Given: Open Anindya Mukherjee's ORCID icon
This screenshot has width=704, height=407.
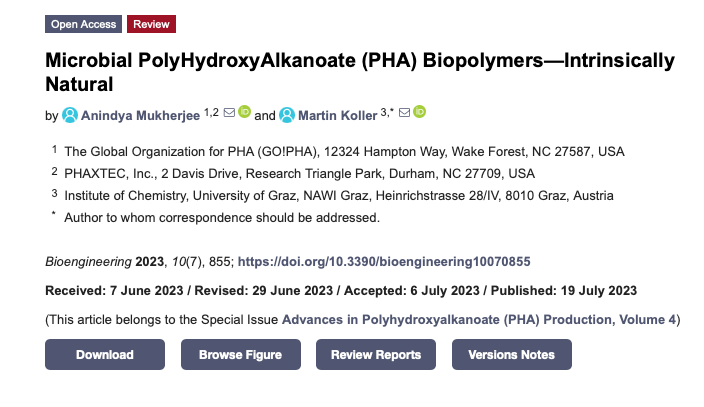Looking at the screenshot, I should coord(244,112).
